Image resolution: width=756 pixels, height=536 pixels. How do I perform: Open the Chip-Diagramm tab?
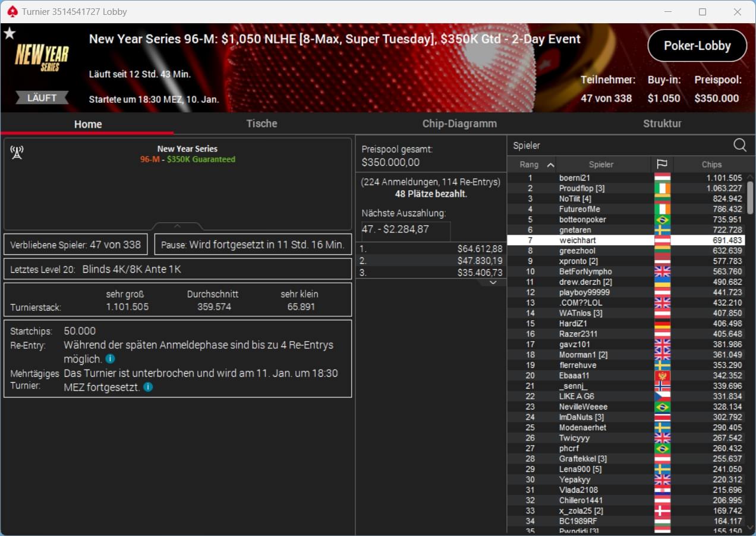click(459, 124)
